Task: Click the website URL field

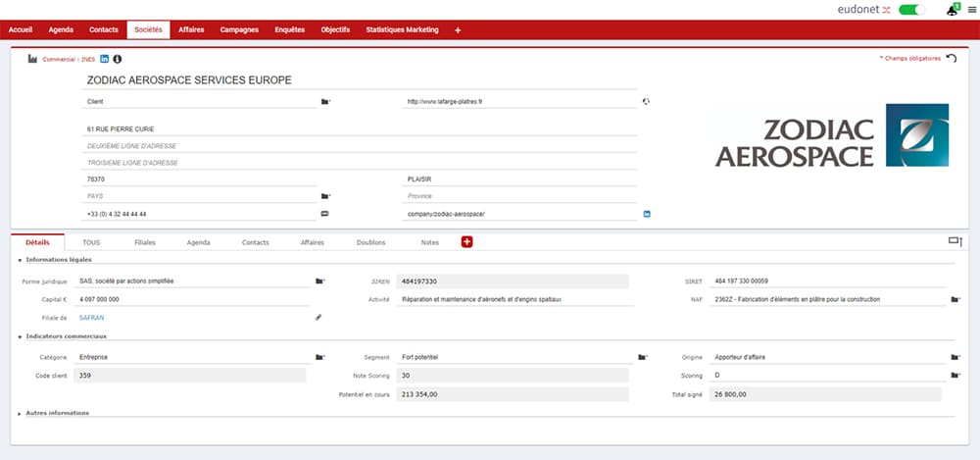Action: click(519, 101)
